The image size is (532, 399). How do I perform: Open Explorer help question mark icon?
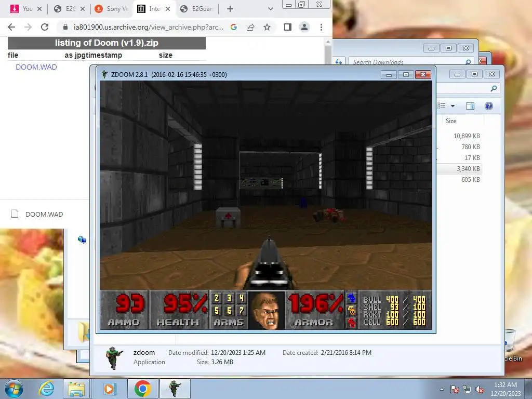coord(488,106)
